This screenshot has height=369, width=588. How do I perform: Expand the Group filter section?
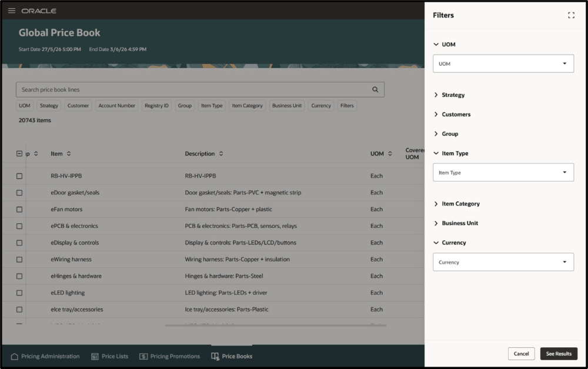(x=436, y=134)
